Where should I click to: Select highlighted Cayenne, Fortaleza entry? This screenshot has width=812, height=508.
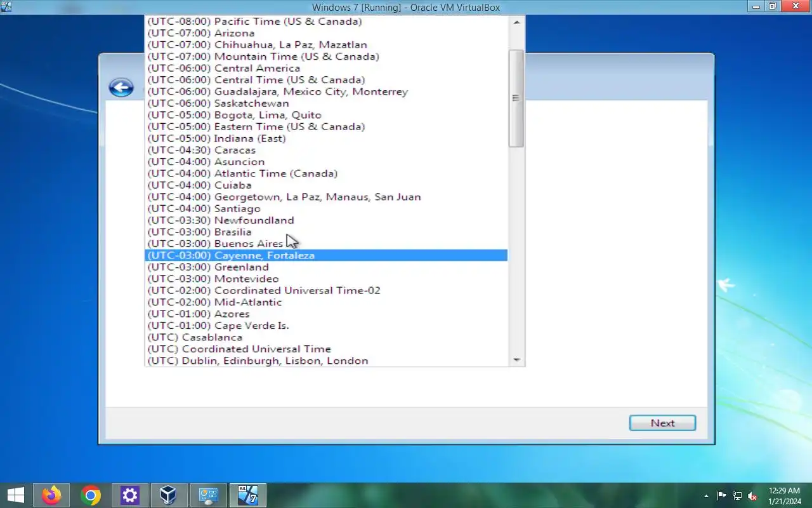(x=326, y=255)
